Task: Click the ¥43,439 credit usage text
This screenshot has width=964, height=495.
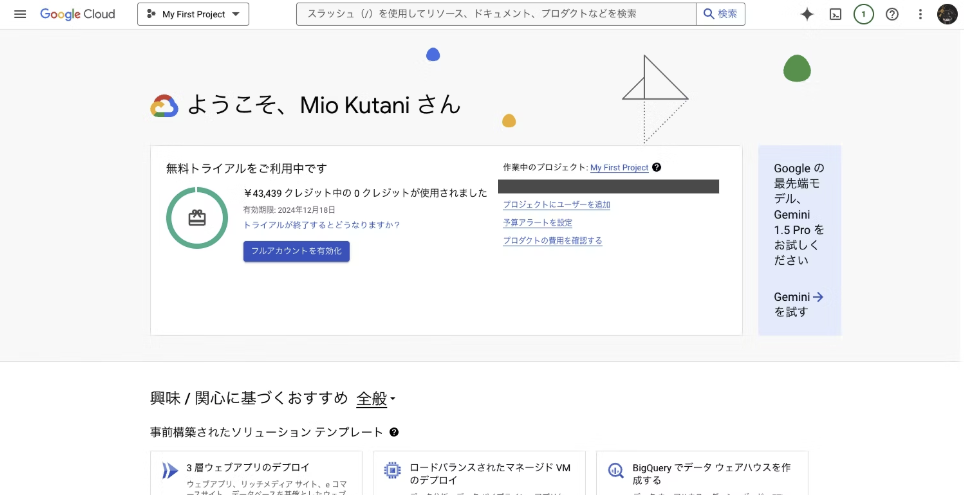Action: tap(365, 193)
